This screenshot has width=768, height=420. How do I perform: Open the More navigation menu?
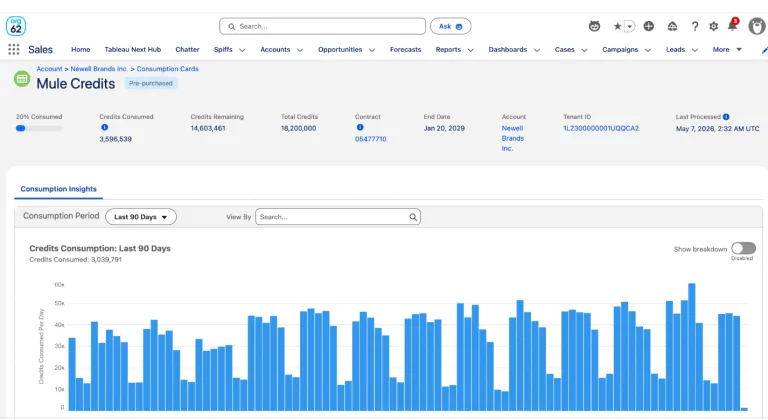click(727, 49)
